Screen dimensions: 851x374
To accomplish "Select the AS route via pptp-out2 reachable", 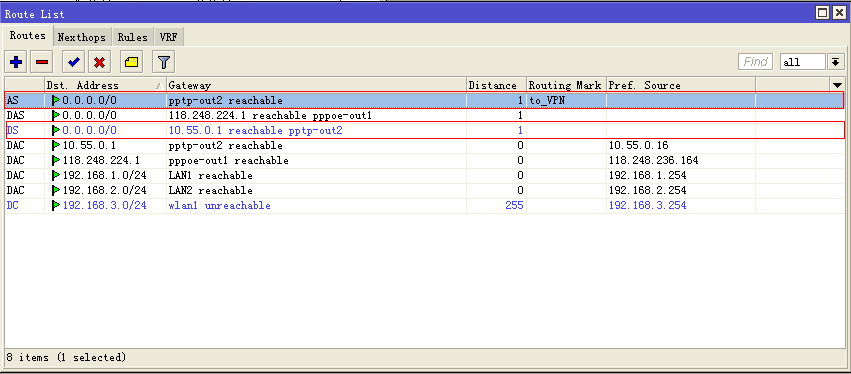I will tap(424, 100).
